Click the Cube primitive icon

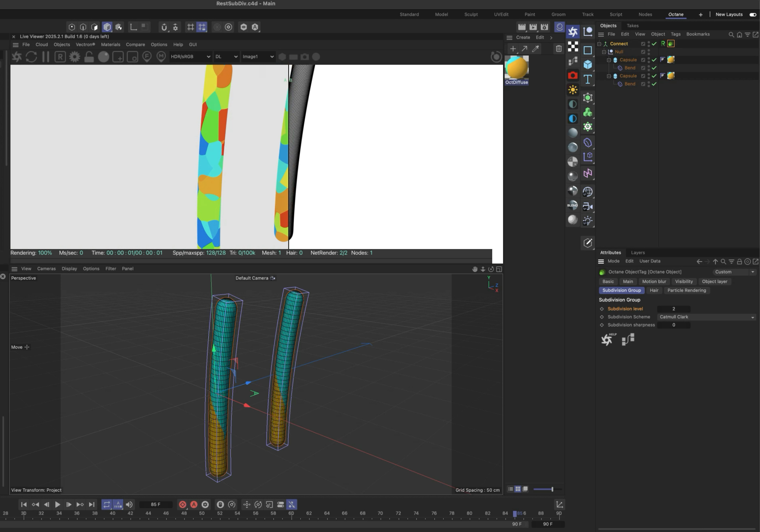click(x=587, y=65)
